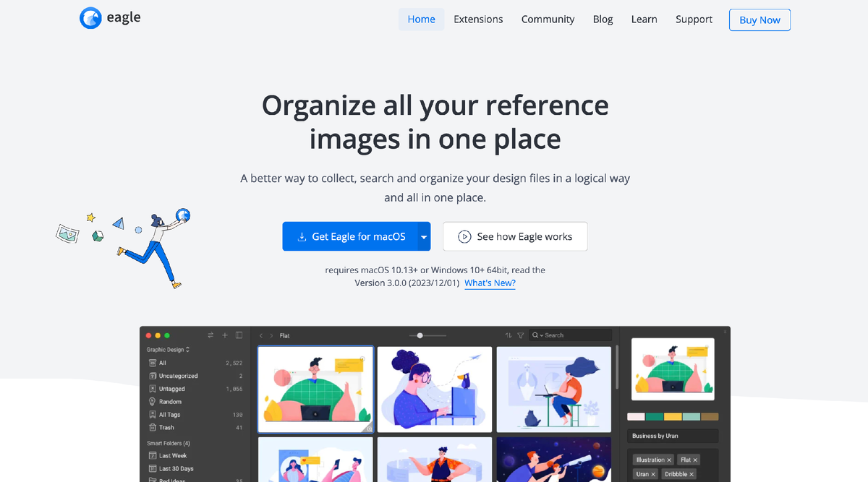Select thumbnail of woman at blue laptop
The height and width of the screenshot is (482, 868).
[435, 390]
